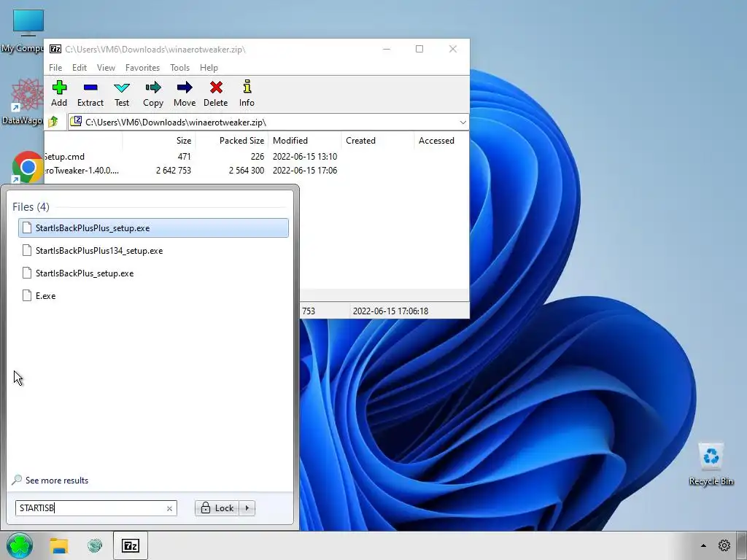Click the file icon of E.exe result
The width and height of the screenshot is (747, 560).
point(27,296)
